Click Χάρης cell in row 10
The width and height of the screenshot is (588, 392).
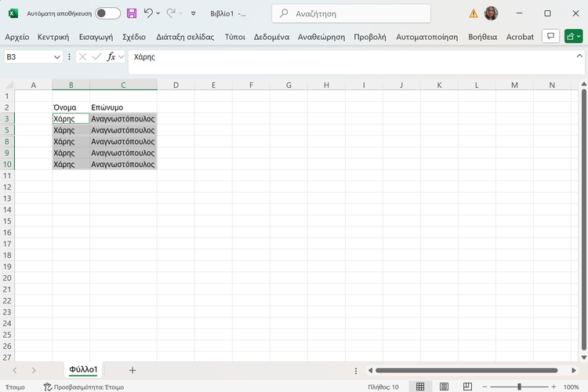pos(71,165)
